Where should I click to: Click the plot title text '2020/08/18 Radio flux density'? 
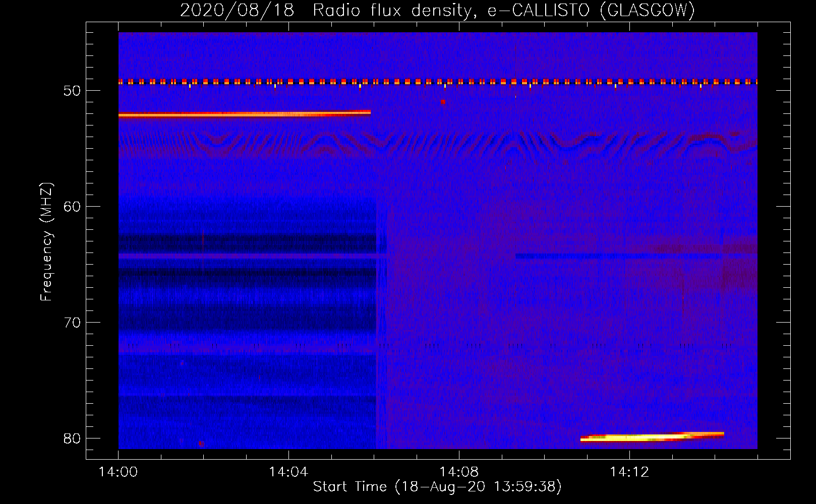click(327, 10)
